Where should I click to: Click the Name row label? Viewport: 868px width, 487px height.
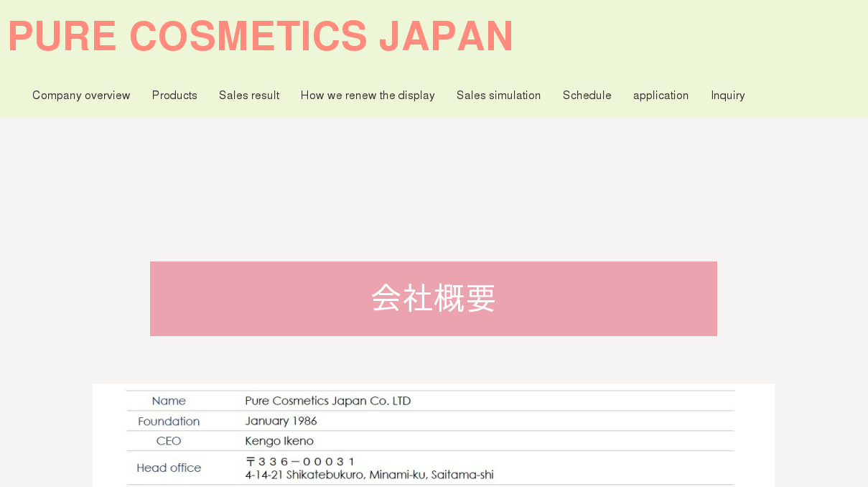coord(169,401)
